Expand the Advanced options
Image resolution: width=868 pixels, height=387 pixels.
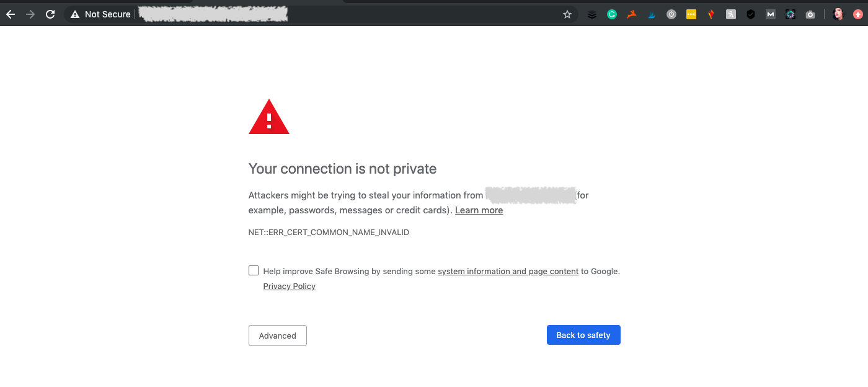[278, 336]
